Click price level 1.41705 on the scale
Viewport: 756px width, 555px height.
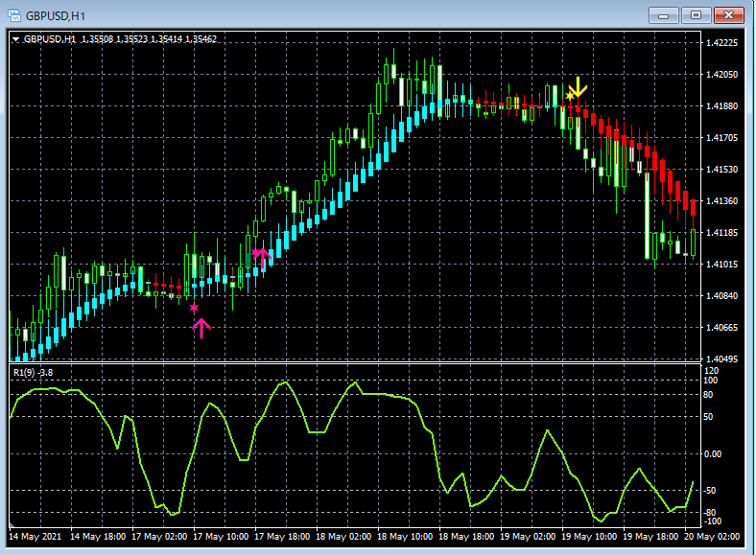click(x=721, y=138)
